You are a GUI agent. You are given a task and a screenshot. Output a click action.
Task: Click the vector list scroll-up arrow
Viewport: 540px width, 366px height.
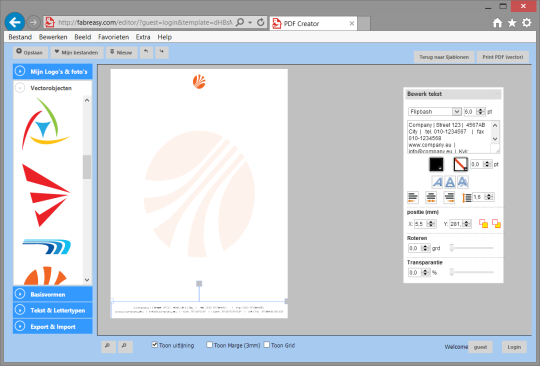87,101
